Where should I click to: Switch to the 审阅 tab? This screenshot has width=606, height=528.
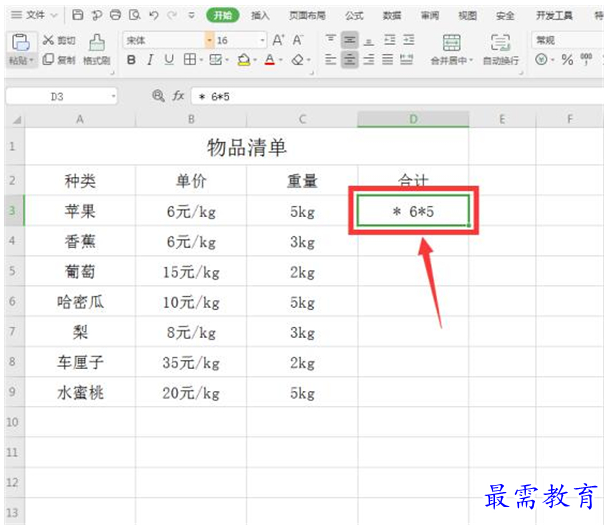pos(430,15)
